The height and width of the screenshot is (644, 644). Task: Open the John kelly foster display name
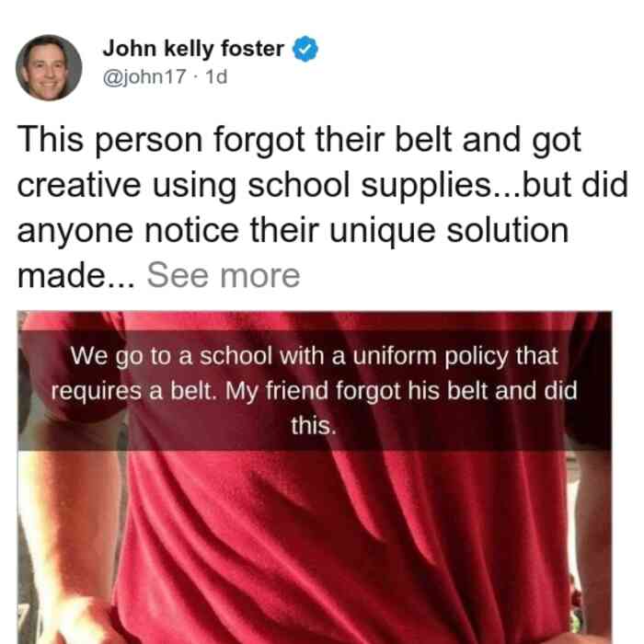tap(193, 49)
